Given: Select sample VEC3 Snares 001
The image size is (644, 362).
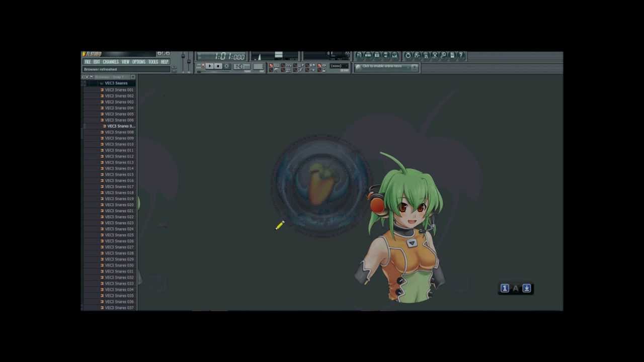Looking at the screenshot, I should tap(119, 90).
